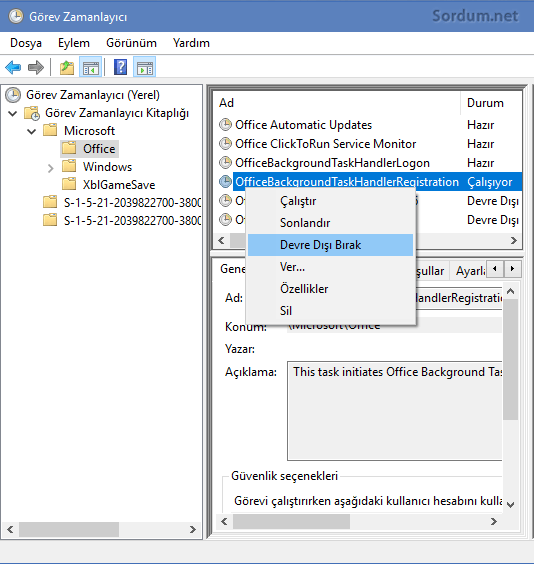Click the Görev Zamanlayıcı title bar clock icon

15,17
